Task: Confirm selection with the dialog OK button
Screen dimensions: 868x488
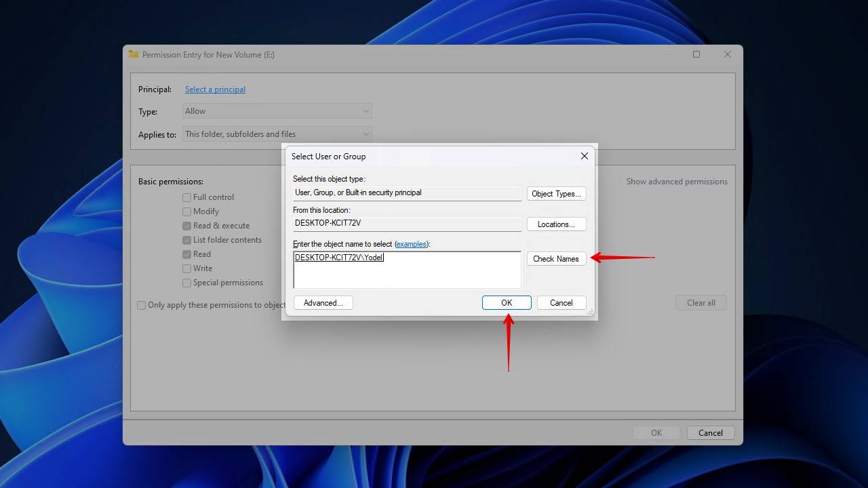Action: tap(507, 303)
